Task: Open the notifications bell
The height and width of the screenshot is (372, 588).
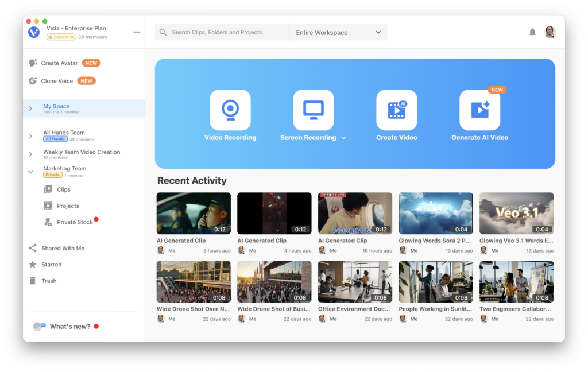Action: tap(532, 32)
